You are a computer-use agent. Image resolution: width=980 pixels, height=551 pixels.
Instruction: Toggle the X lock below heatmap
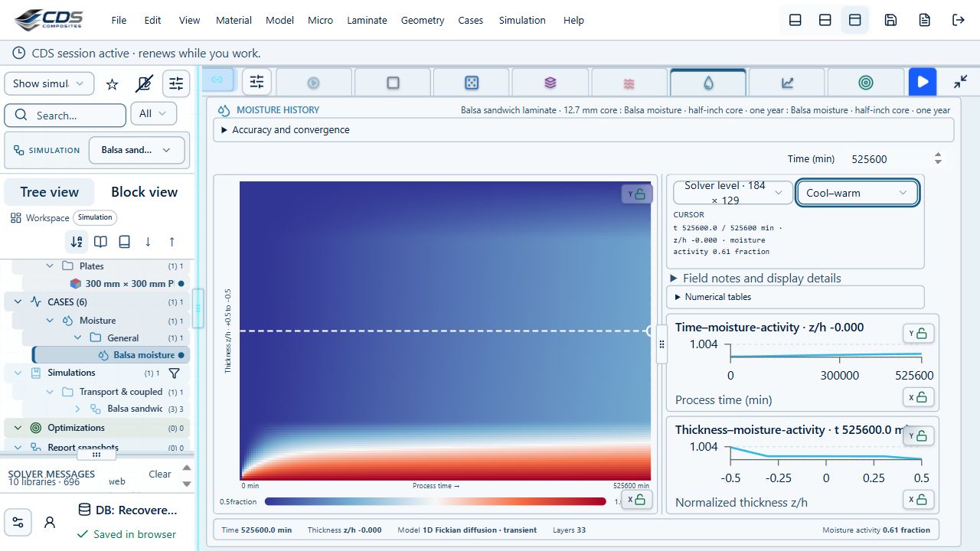(636, 500)
